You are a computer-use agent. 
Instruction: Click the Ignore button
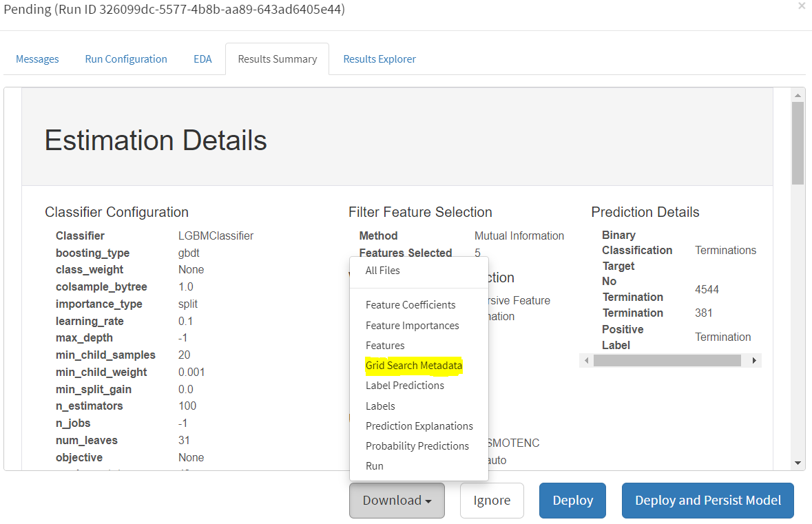click(x=492, y=501)
